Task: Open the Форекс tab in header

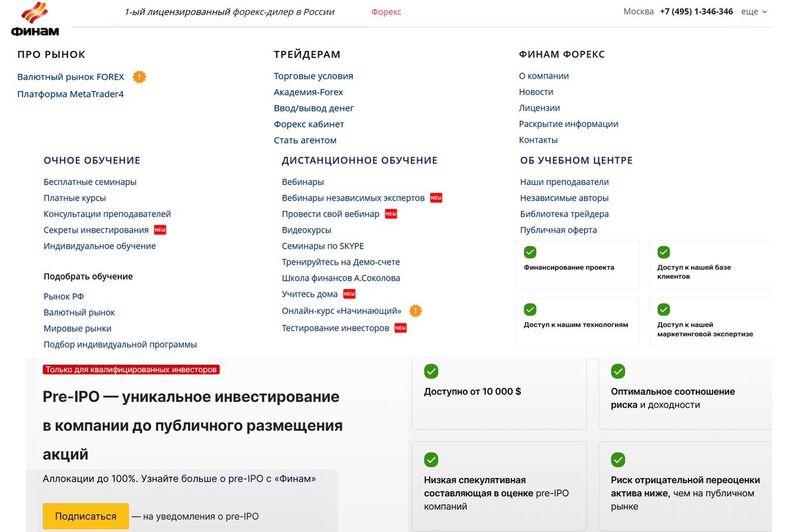Action: pyautogui.click(x=386, y=12)
